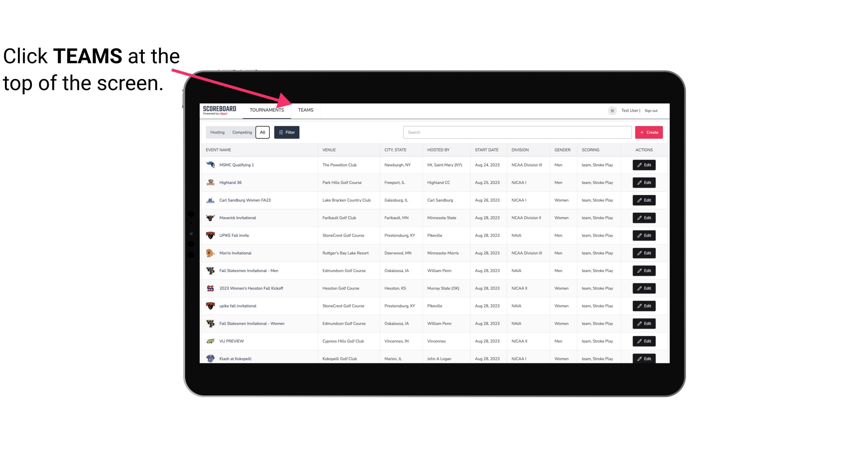Click the Create button

[x=649, y=132]
